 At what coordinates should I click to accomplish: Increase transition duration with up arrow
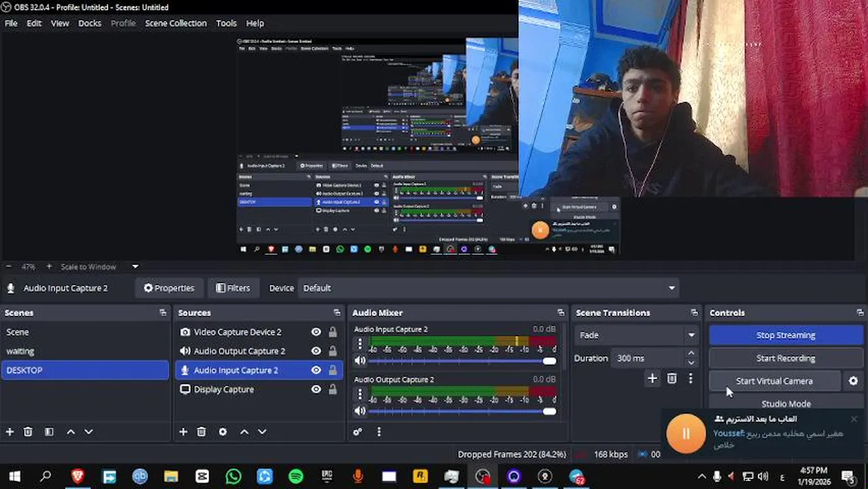[691, 354]
